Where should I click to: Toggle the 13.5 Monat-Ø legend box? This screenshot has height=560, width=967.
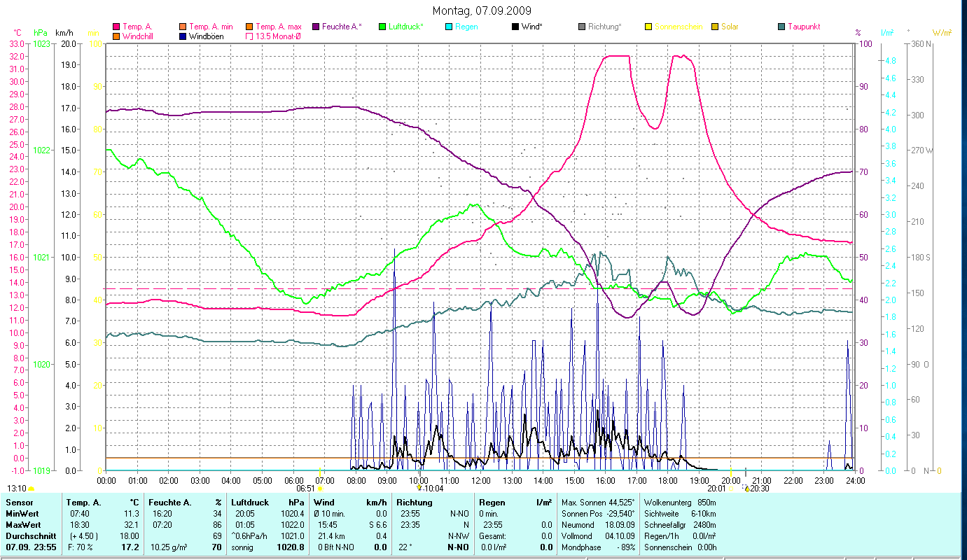pyautogui.click(x=249, y=36)
